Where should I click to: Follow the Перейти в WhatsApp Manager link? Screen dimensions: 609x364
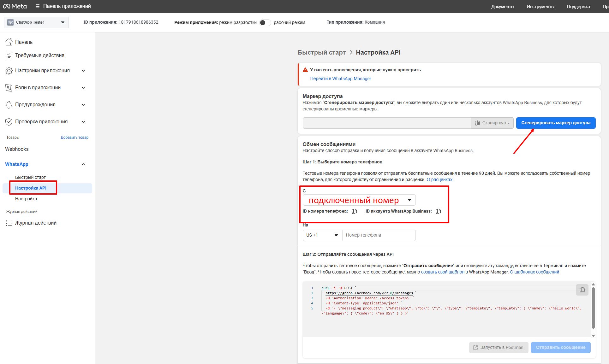(x=340, y=79)
